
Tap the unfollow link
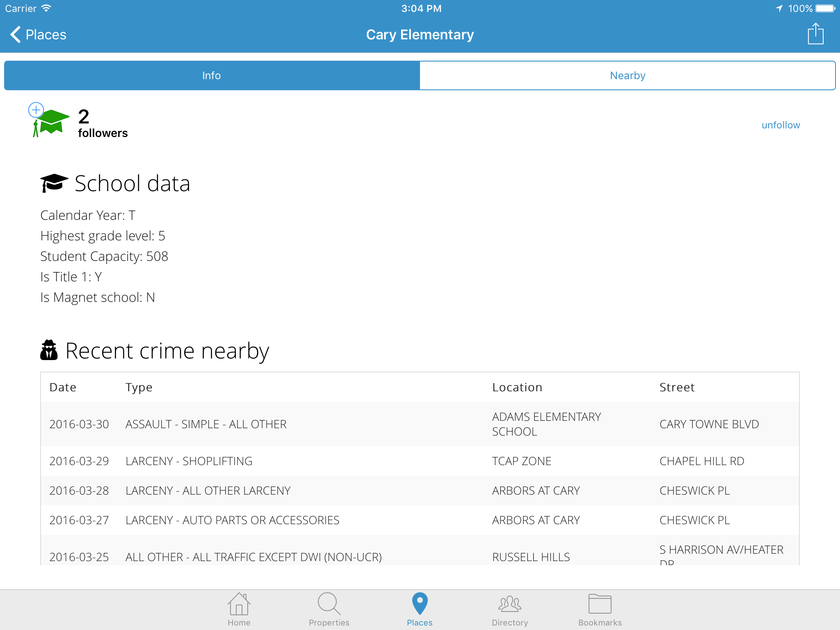[x=781, y=125]
